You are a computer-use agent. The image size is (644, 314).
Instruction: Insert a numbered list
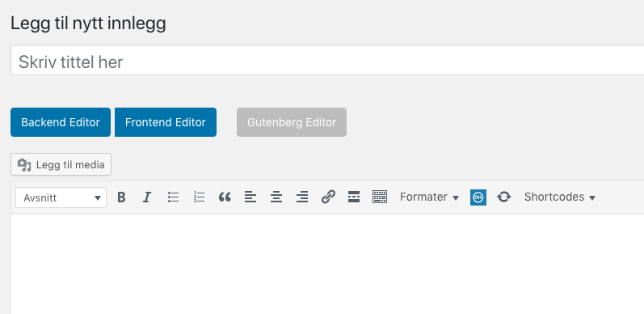point(200,197)
